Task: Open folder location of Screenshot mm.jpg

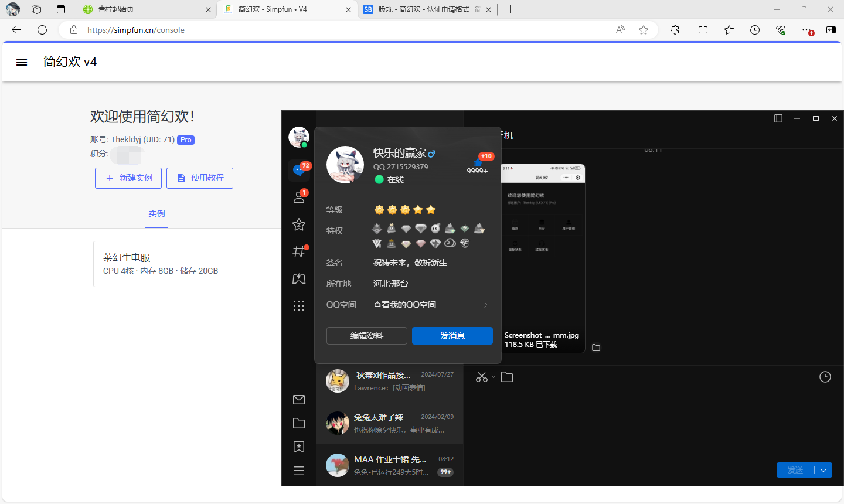Action: [x=596, y=348]
